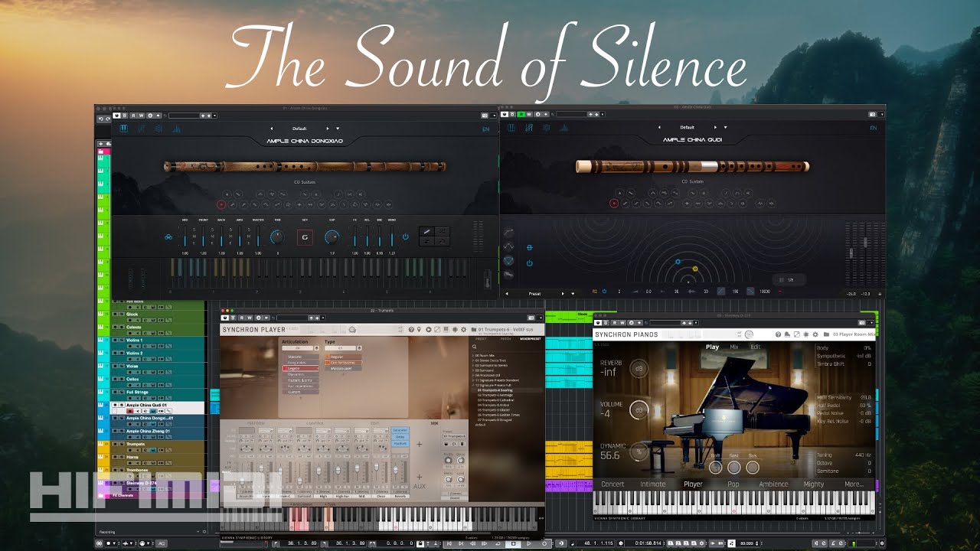Click the yellow microphone dot in the Qudi room view
Screen dimensions: 980x551
695,269
